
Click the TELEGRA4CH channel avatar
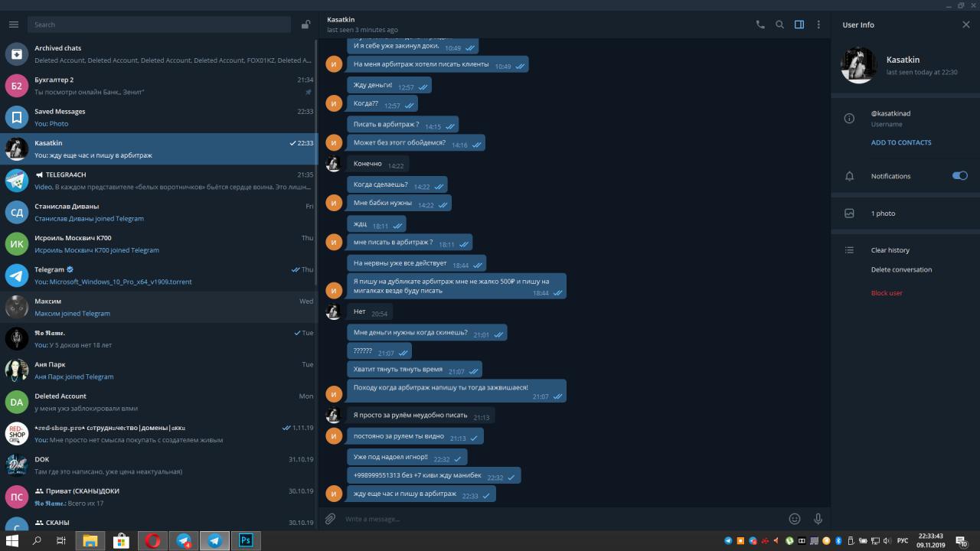coord(17,181)
